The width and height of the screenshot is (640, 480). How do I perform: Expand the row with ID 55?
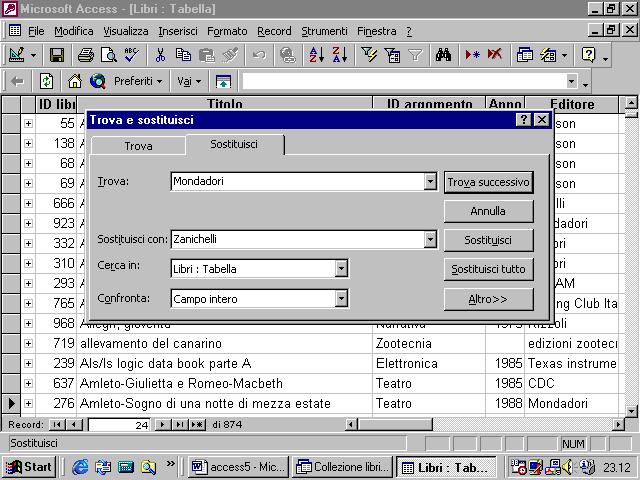tap(28, 123)
